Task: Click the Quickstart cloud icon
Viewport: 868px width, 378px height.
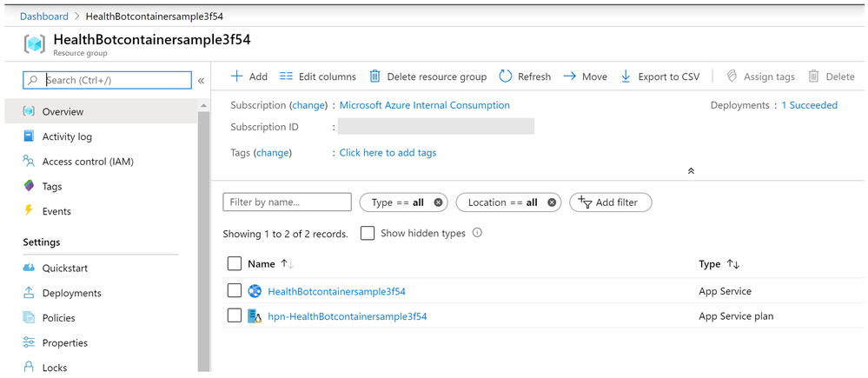Action: 29,268
